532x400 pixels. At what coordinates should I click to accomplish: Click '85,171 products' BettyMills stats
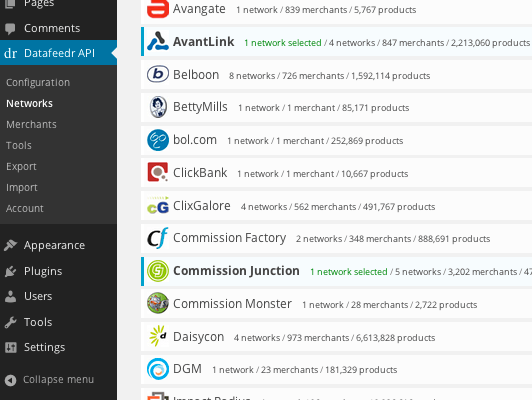(376, 108)
